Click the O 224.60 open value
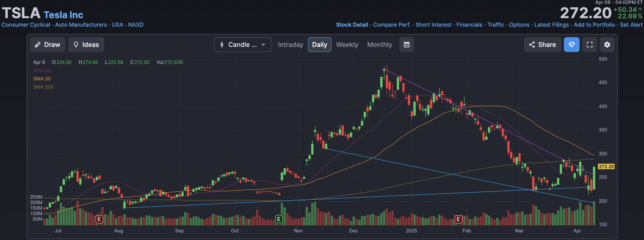The width and height of the screenshot is (644, 240). [x=62, y=62]
